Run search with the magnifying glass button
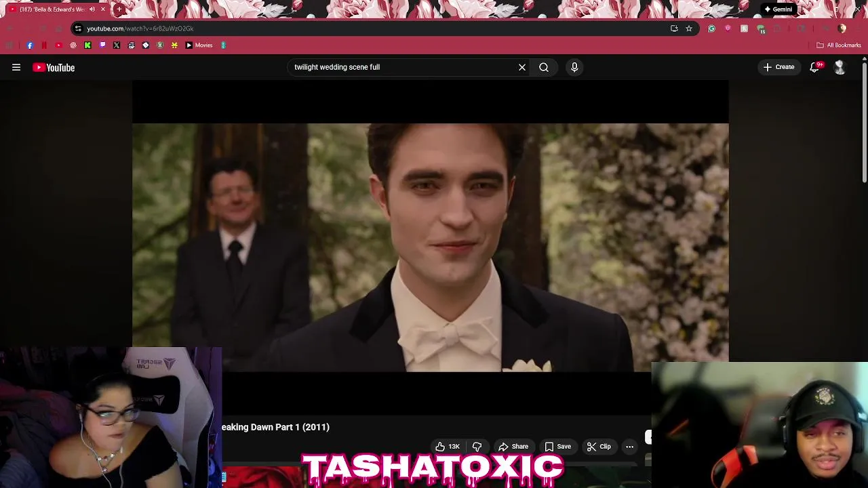Screen dimensions: 868x488 [544, 67]
